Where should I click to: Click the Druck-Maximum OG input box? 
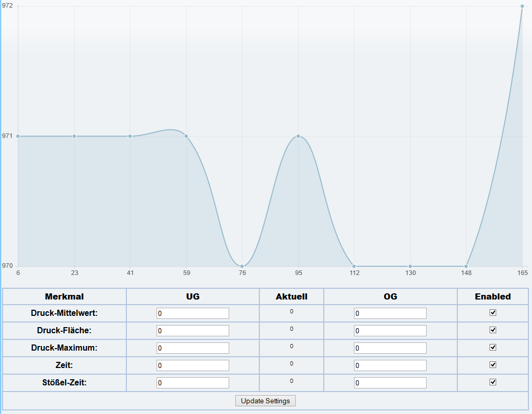point(390,348)
